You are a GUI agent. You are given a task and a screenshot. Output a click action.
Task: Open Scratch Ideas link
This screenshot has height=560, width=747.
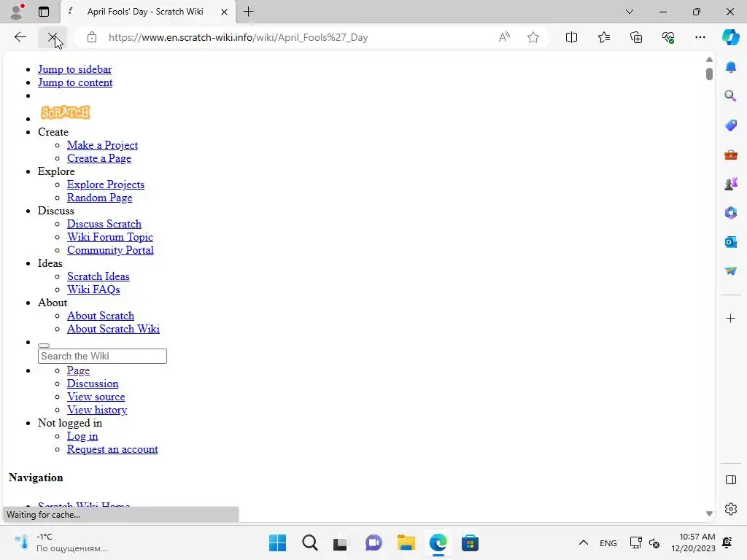98,276
